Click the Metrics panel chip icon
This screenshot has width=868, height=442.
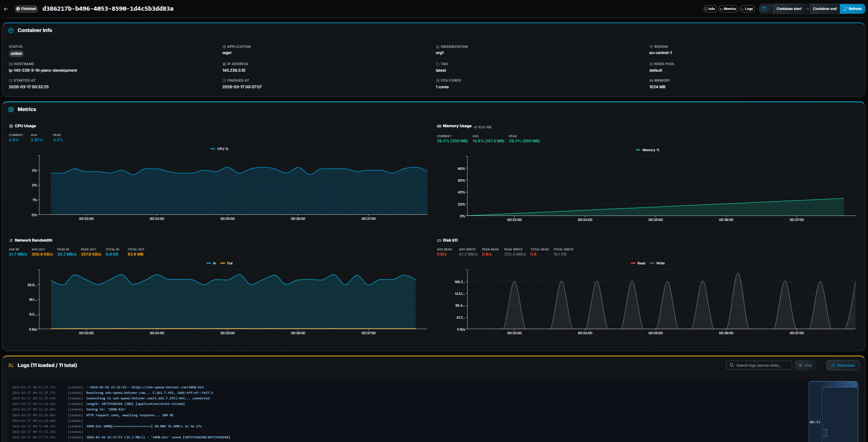pyautogui.click(x=11, y=109)
